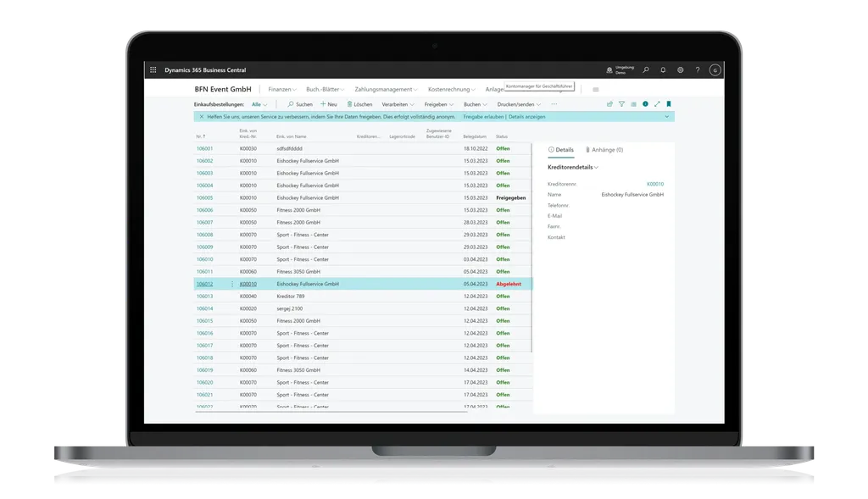Open the BFN Event GmbH home link
The image size is (868, 499).
pos(223,89)
